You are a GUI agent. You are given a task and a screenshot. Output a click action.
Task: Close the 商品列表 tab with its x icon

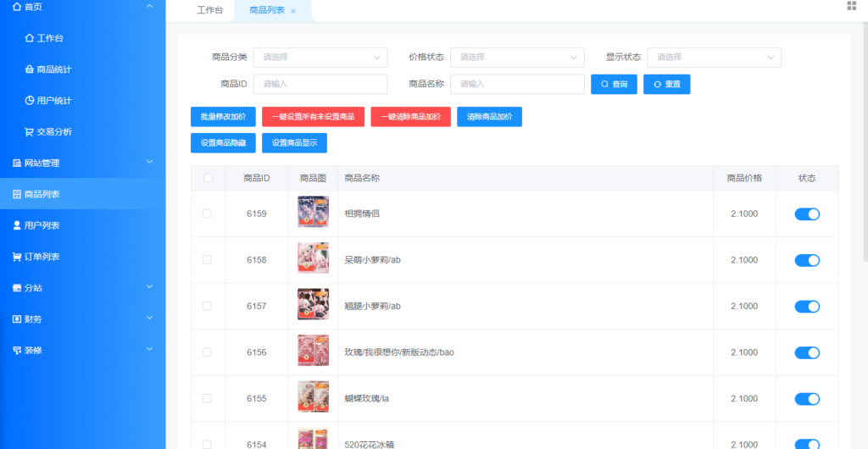[x=293, y=11]
